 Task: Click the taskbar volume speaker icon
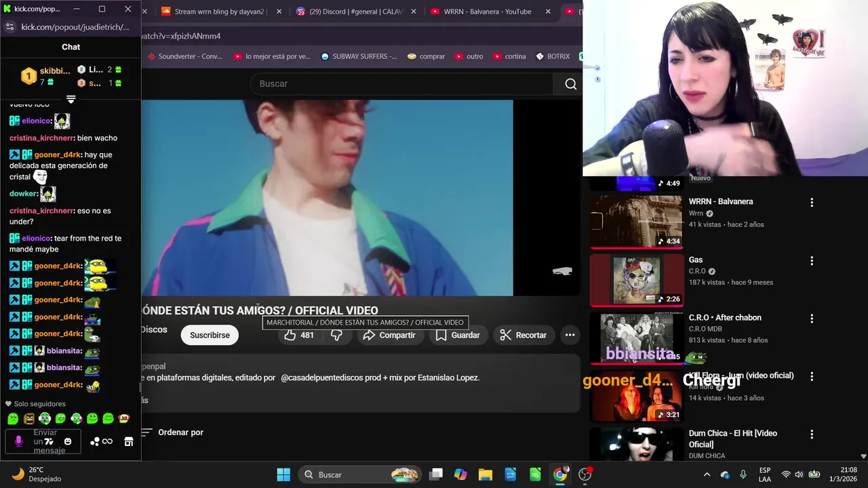[799, 474]
